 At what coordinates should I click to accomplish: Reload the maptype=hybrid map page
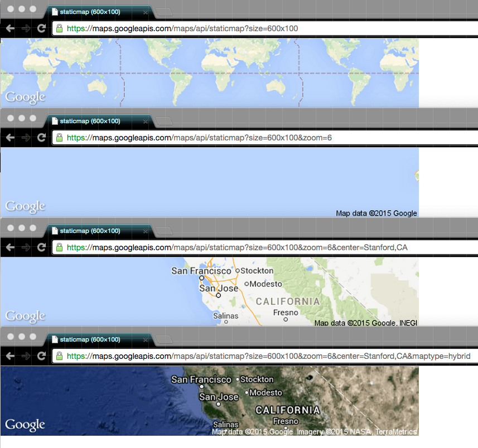41,356
